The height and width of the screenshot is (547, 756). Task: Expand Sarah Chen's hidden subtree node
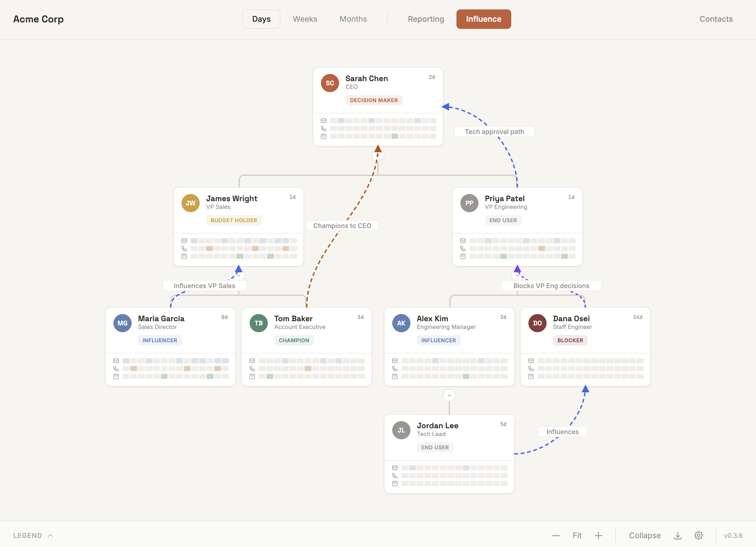(378, 155)
